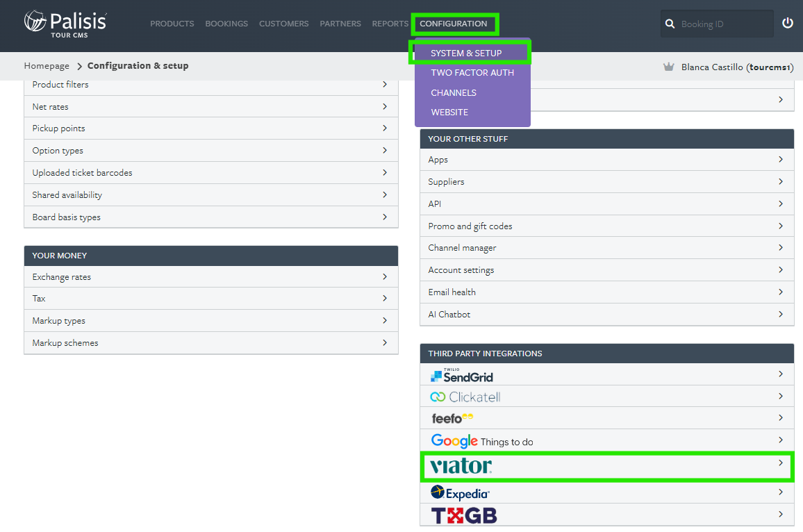Expand the Net rates row chevron

pyautogui.click(x=385, y=106)
